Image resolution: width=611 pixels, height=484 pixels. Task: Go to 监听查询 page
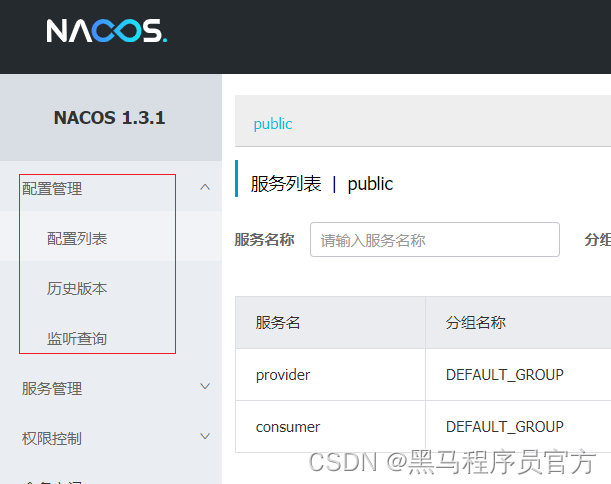click(77, 338)
